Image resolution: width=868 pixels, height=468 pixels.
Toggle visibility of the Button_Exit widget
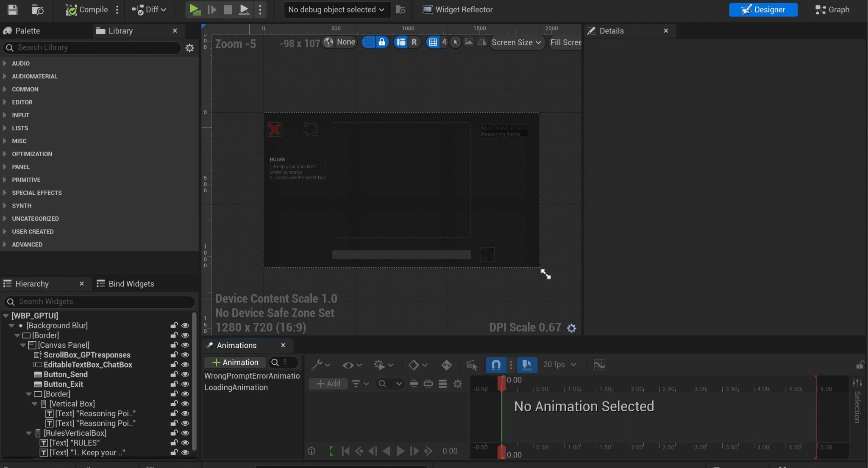click(x=185, y=384)
